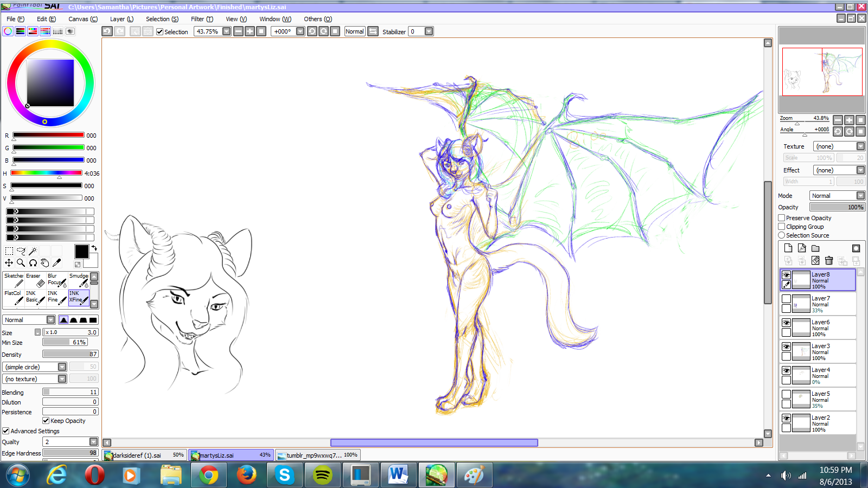The image size is (868, 488).
Task: Open the Texture dropdown in layer panel
Action: point(860,146)
